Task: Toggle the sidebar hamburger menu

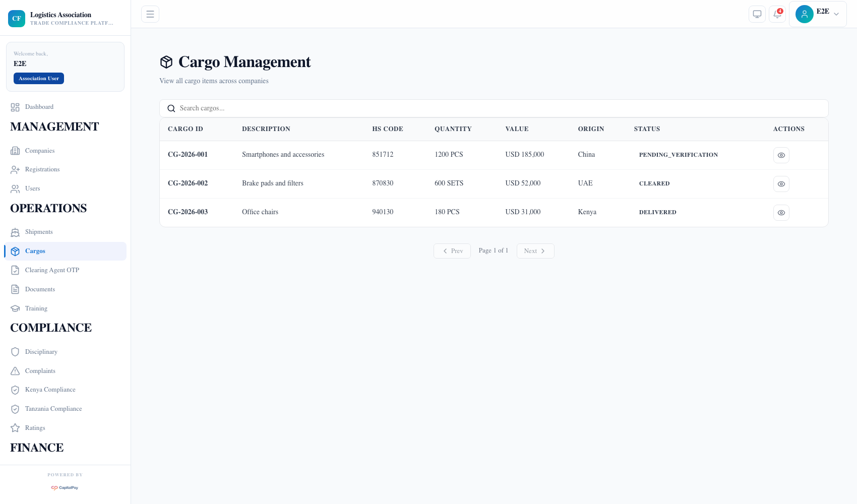Action: click(150, 14)
